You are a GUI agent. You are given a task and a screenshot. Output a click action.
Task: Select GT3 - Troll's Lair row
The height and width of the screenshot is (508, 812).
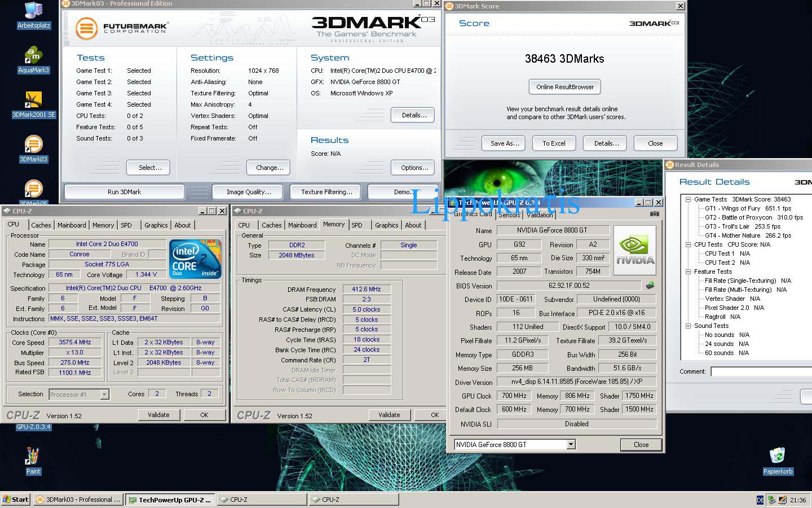(743, 226)
